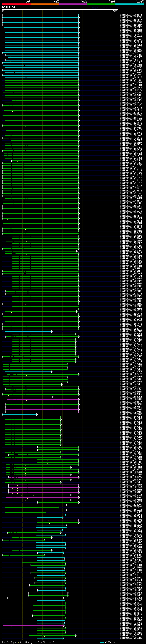This screenshot has width=146, height=644.
Task: Click the red 20% identity legend bar
Action: pos(16,4)
